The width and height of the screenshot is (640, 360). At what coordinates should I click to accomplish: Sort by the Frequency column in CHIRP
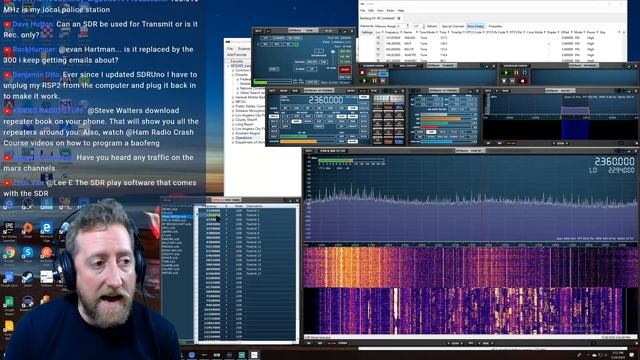392,32
